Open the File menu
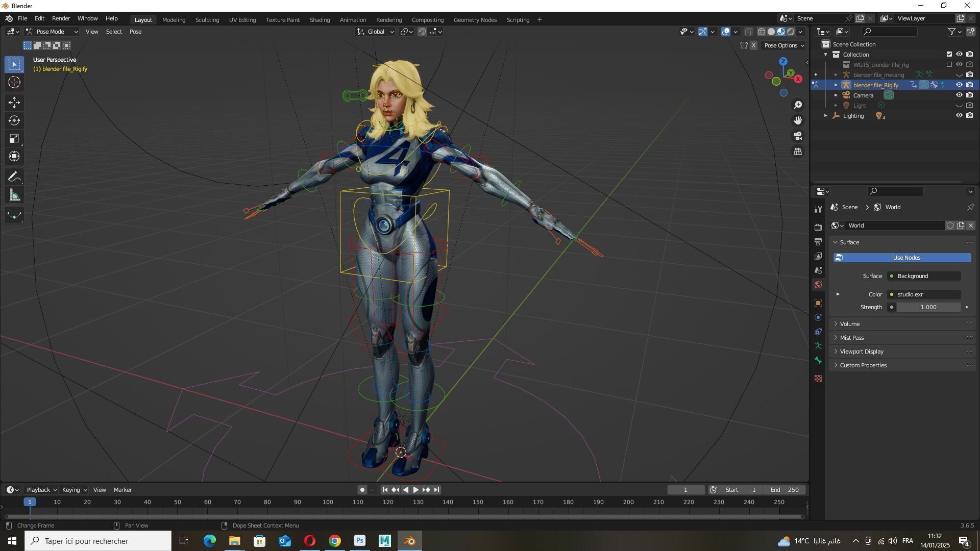This screenshot has width=980, height=551. tap(22, 18)
